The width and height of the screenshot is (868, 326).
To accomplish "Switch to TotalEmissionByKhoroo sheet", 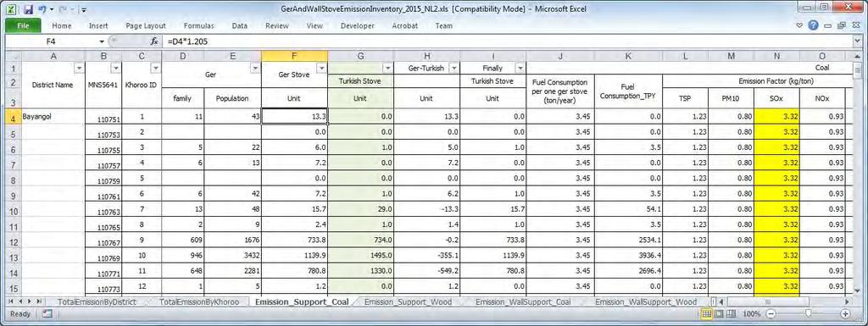I will (x=198, y=301).
